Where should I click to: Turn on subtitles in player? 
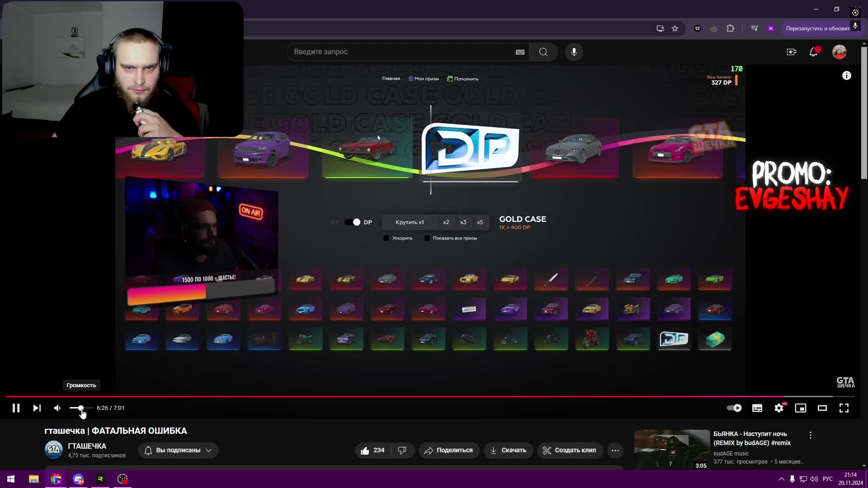tap(757, 408)
